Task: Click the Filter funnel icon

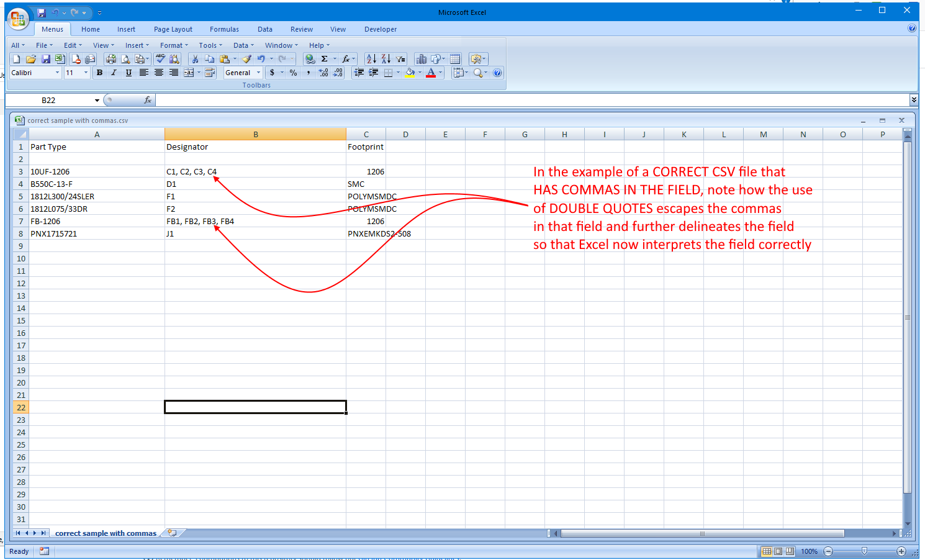Action: [x=400, y=59]
